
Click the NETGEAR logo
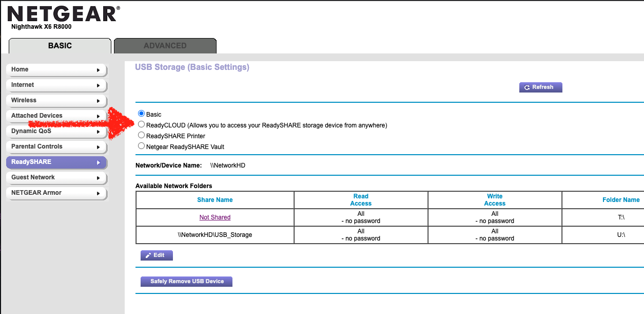[64, 14]
